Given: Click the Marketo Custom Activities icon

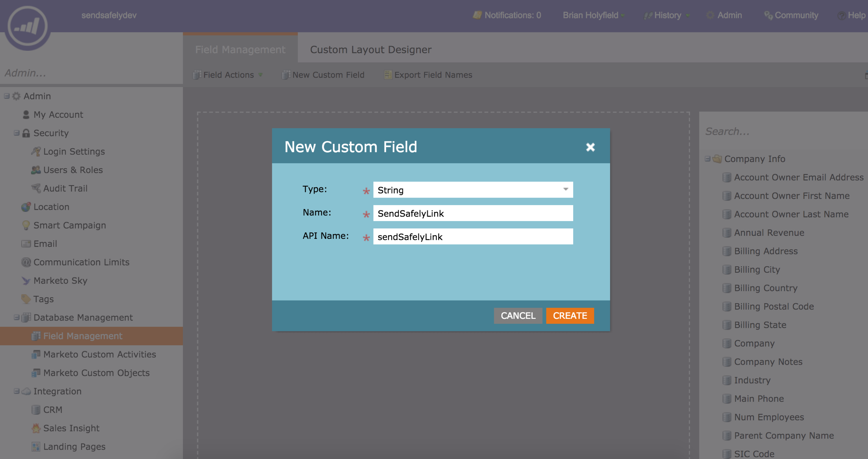Looking at the screenshot, I should tap(36, 355).
